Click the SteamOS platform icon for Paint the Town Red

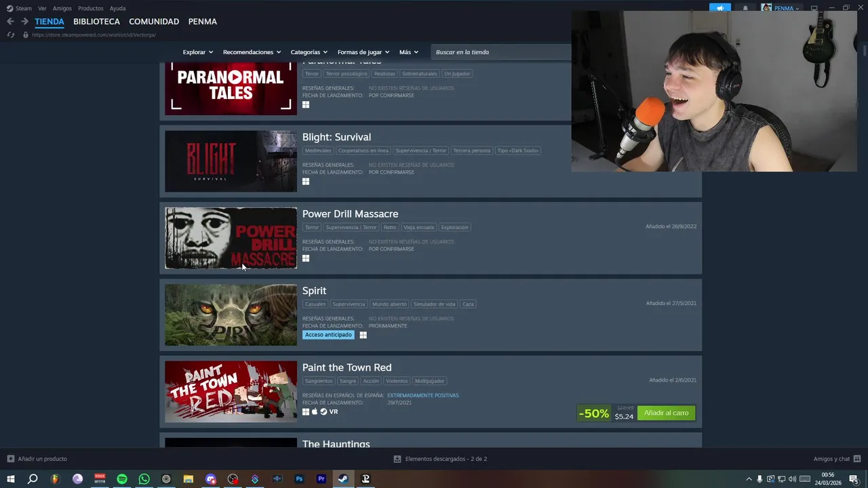[323, 411]
